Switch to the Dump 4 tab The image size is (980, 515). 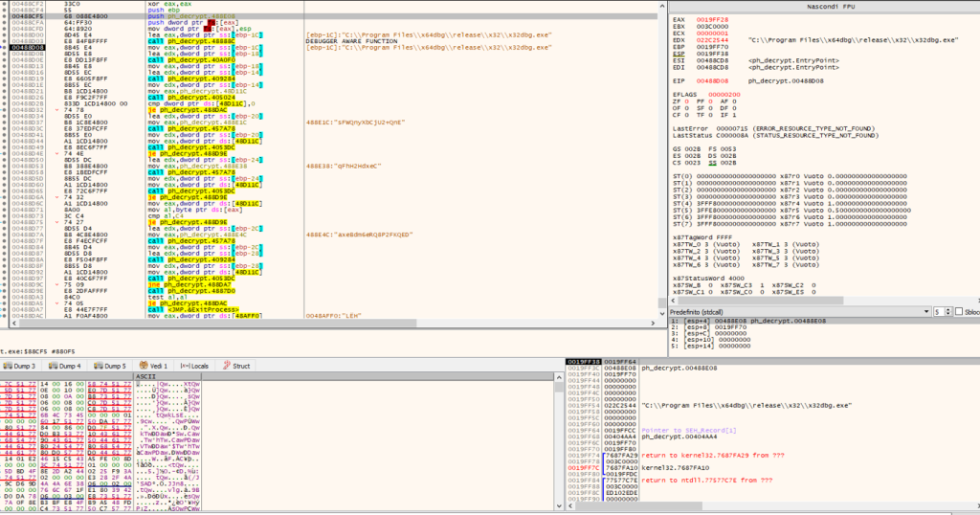click(66, 366)
